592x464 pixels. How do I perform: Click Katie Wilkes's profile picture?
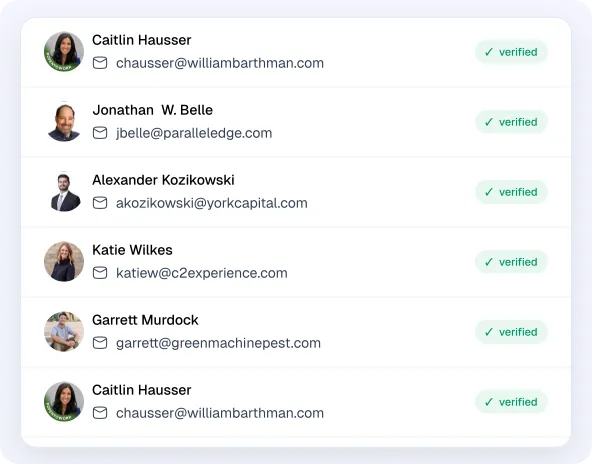[x=64, y=261]
